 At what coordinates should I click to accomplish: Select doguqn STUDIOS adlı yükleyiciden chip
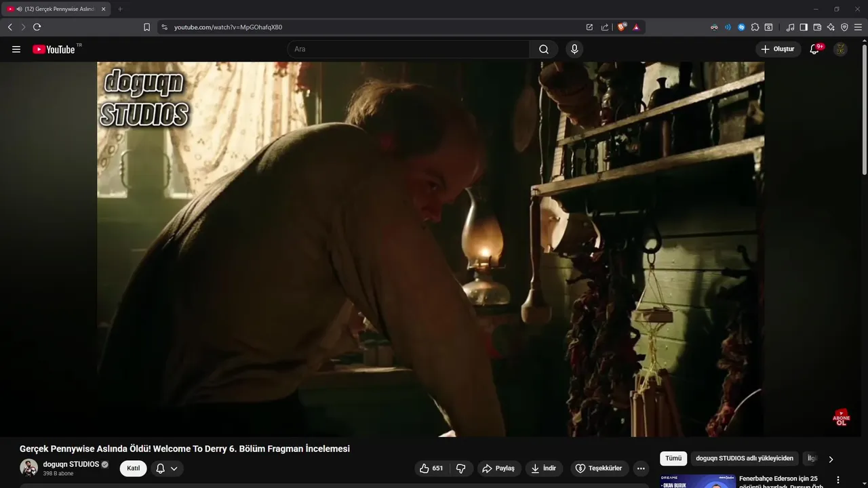pyautogui.click(x=745, y=459)
